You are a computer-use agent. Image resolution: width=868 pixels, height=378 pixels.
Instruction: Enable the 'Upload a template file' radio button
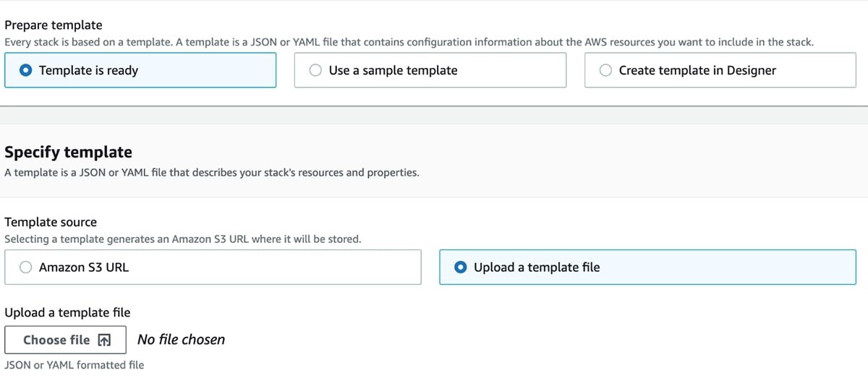(x=461, y=267)
